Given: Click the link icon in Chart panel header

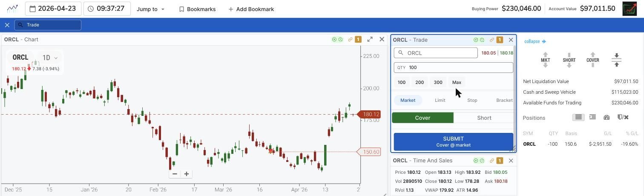Looking at the screenshot, I should pyautogui.click(x=350, y=40).
